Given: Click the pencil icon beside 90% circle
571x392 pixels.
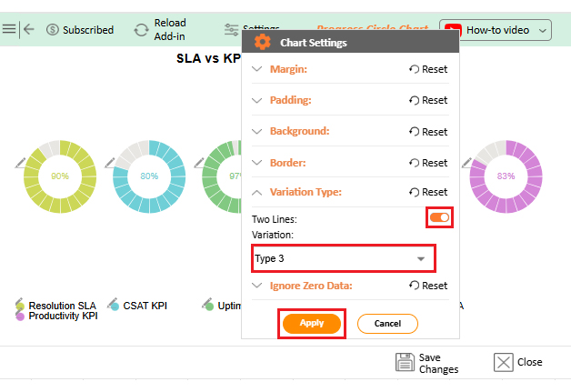Looking at the screenshot, I should [x=21, y=163].
